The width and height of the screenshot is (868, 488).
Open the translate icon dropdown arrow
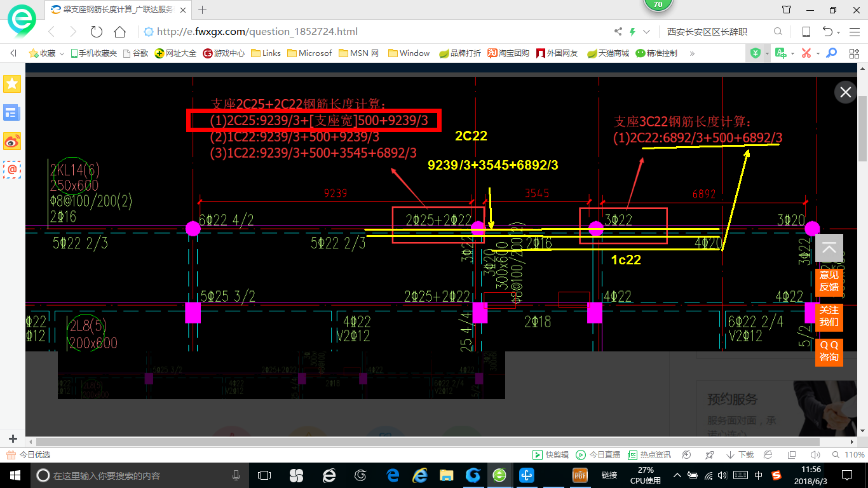(792, 53)
